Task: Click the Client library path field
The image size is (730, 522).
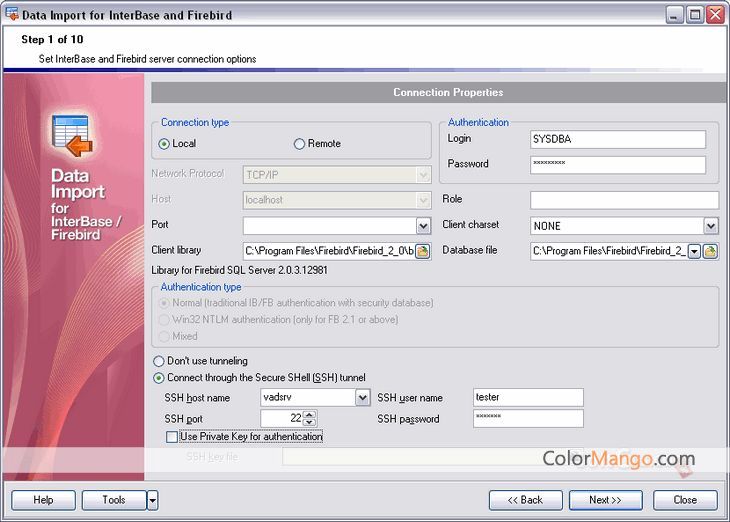Action: (x=329, y=251)
